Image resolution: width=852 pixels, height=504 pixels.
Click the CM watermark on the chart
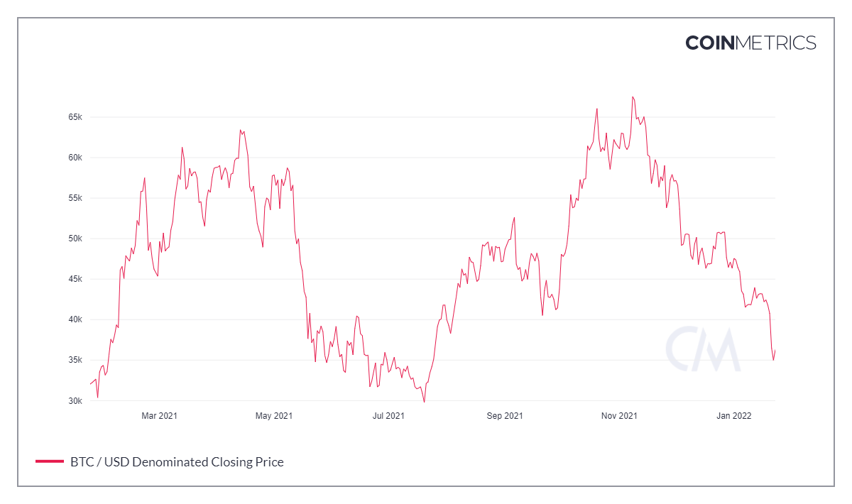pyautogui.click(x=702, y=350)
